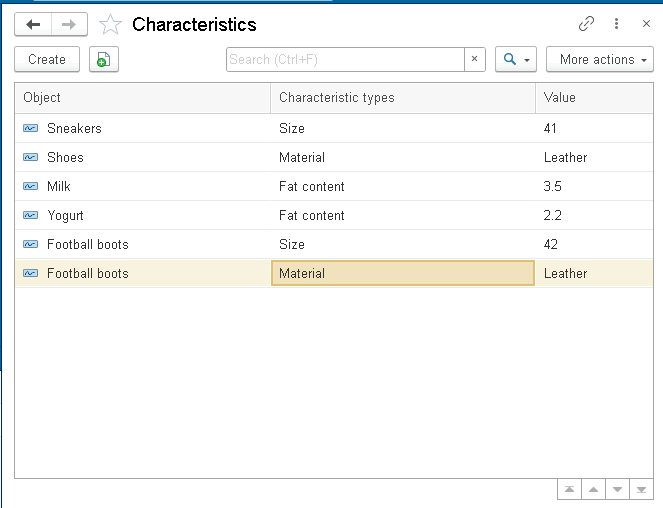Click the back navigation arrow
The image size is (663, 508).
[x=33, y=25]
